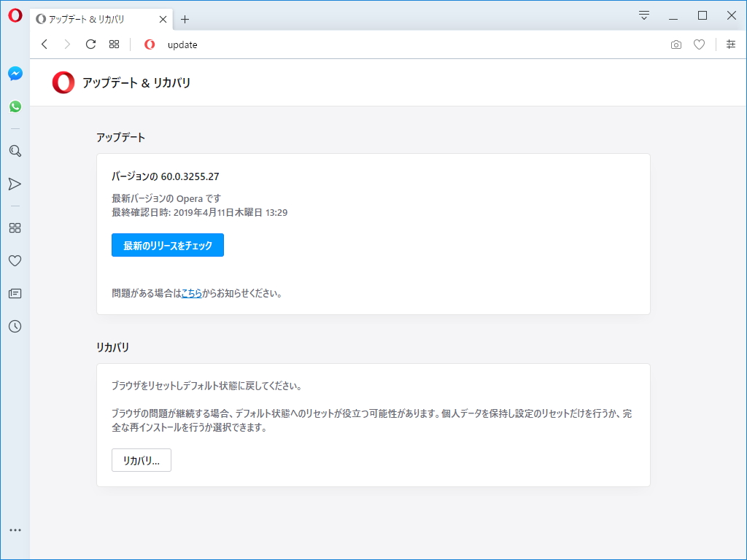Open Speed Dial from the sidebar
The width and height of the screenshot is (747, 560).
click(15, 227)
